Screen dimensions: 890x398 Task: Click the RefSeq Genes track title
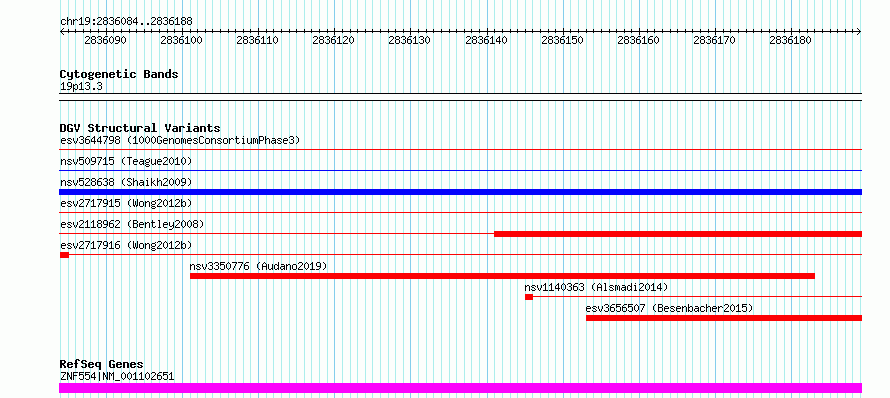pos(102,364)
